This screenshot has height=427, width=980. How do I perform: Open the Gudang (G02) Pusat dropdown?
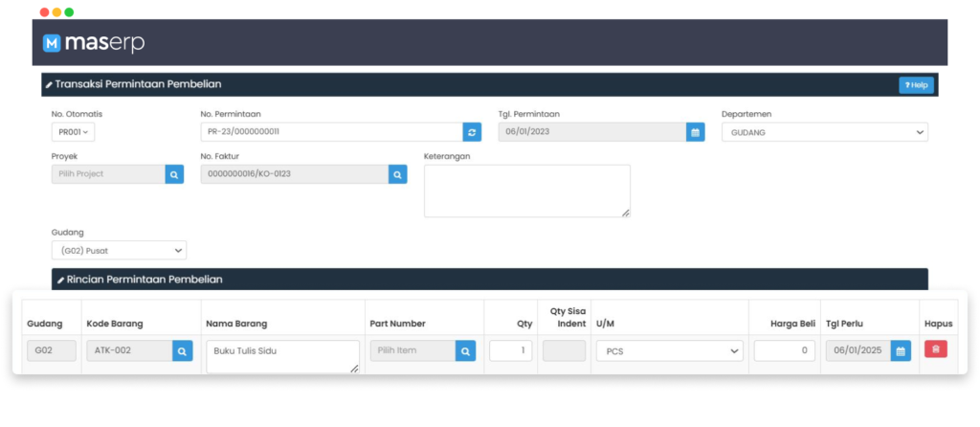click(x=119, y=250)
